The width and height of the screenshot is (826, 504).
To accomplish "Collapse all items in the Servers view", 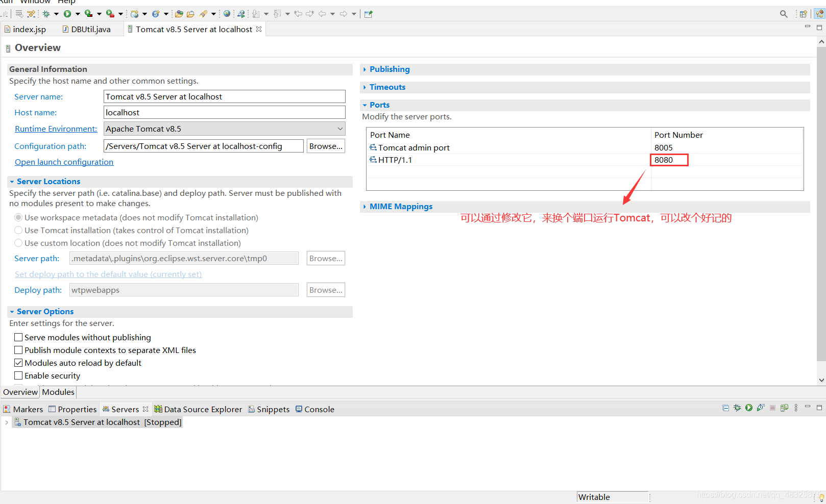I will tap(725, 408).
